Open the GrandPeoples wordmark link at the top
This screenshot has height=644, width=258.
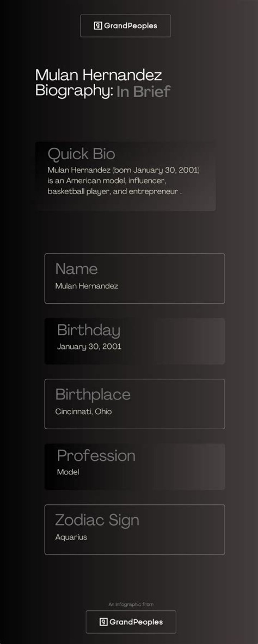click(x=130, y=26)
